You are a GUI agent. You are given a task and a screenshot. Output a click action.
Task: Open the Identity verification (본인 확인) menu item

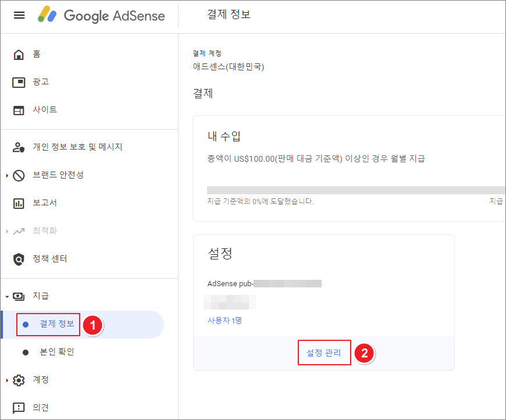click(x=56, y=352)
